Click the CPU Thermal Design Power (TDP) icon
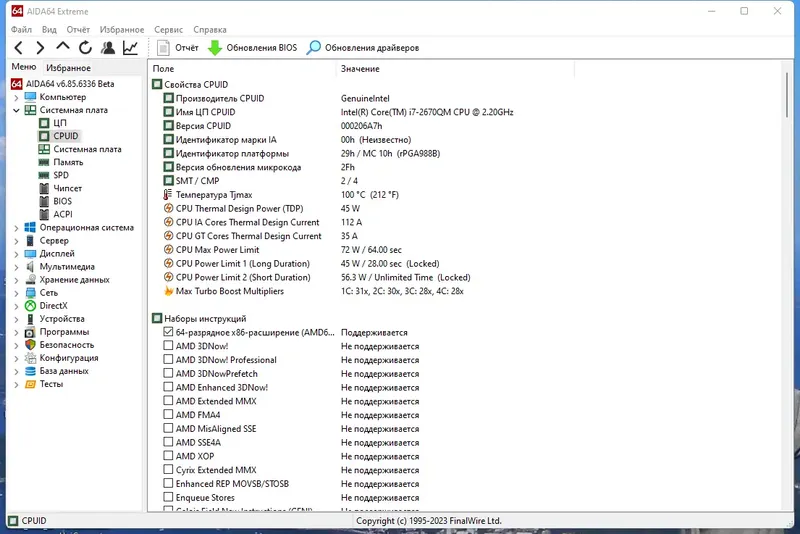 point(168,209)
